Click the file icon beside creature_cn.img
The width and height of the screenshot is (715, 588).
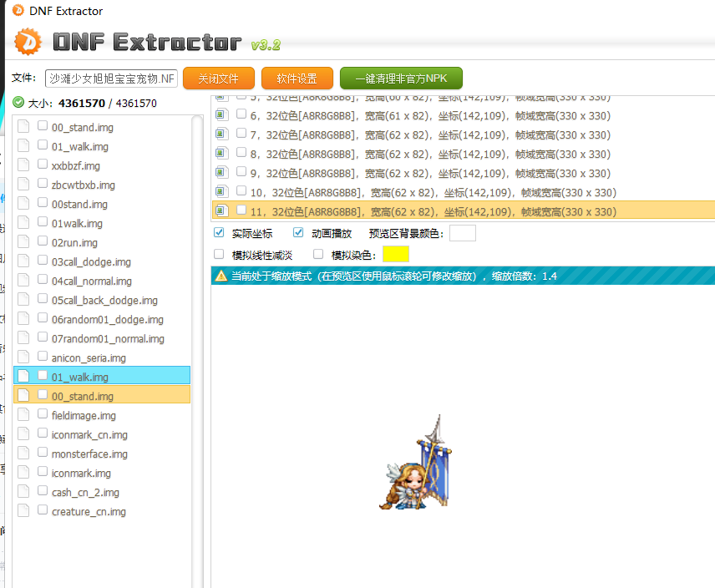coord(23,510)
